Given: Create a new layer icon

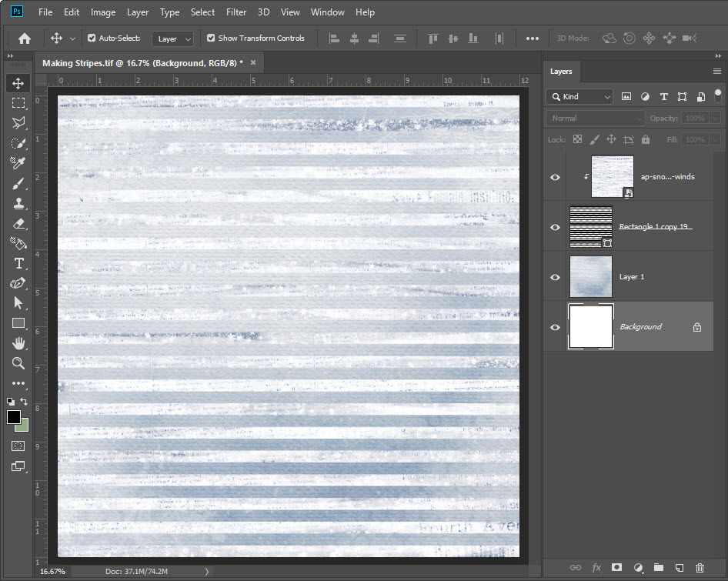Looking at the screenshot, I should 680,567.
